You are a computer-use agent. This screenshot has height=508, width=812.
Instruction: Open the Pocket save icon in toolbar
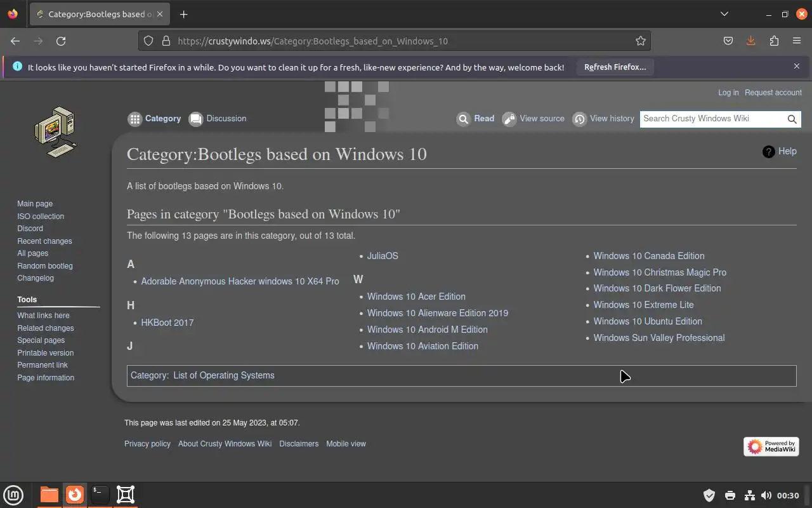tap(728, 41)
